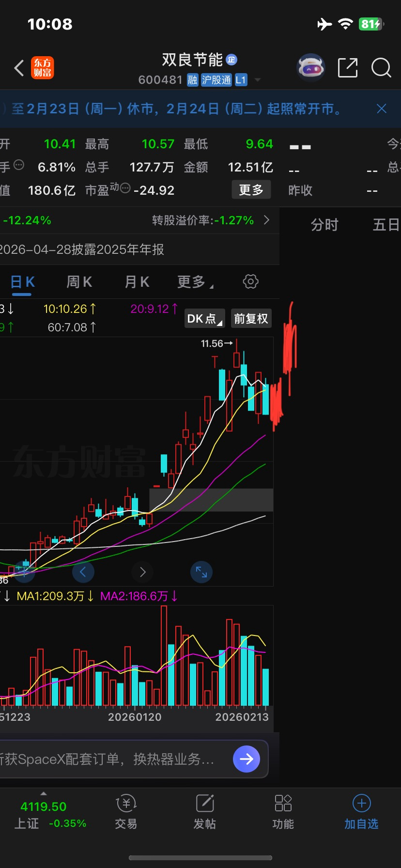Tap the Wi-Fi icon in status bar

point(345,24)
